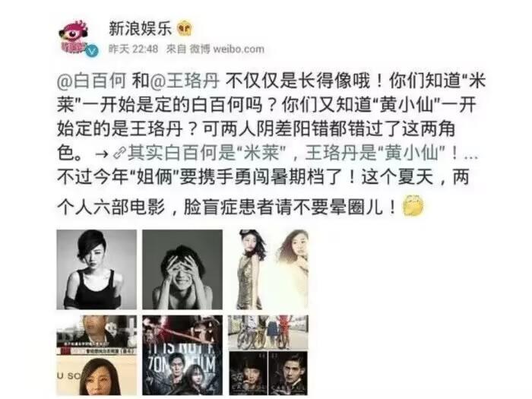The image size is (532, 399).
Task: Open the dual portrait poster thumbnail
Action: coord(268,373)
